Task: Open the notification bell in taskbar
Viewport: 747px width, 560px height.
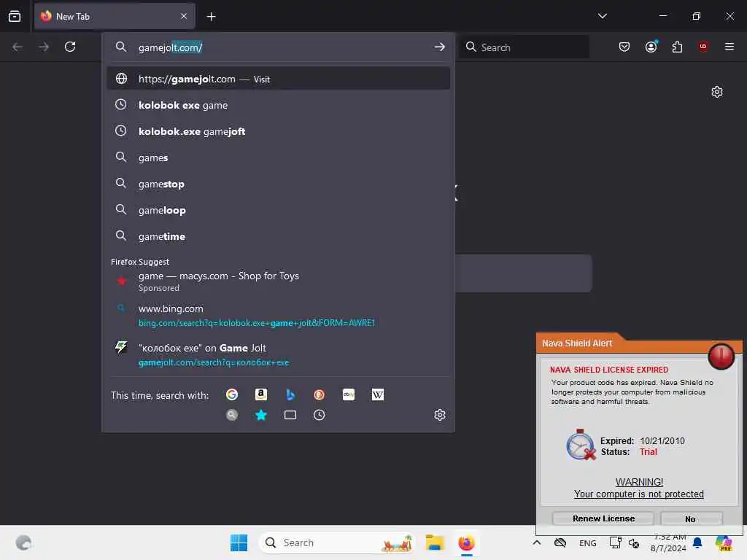Action: pyautogui.click(x=697, y=542)
